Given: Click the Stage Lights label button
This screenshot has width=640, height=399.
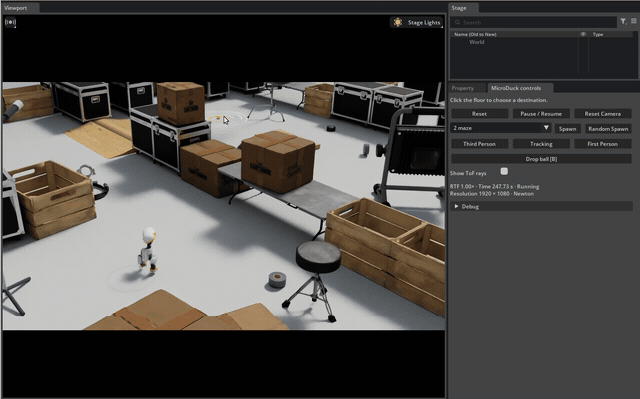Looking at the screenshot, I should click(x=424, y=22).
